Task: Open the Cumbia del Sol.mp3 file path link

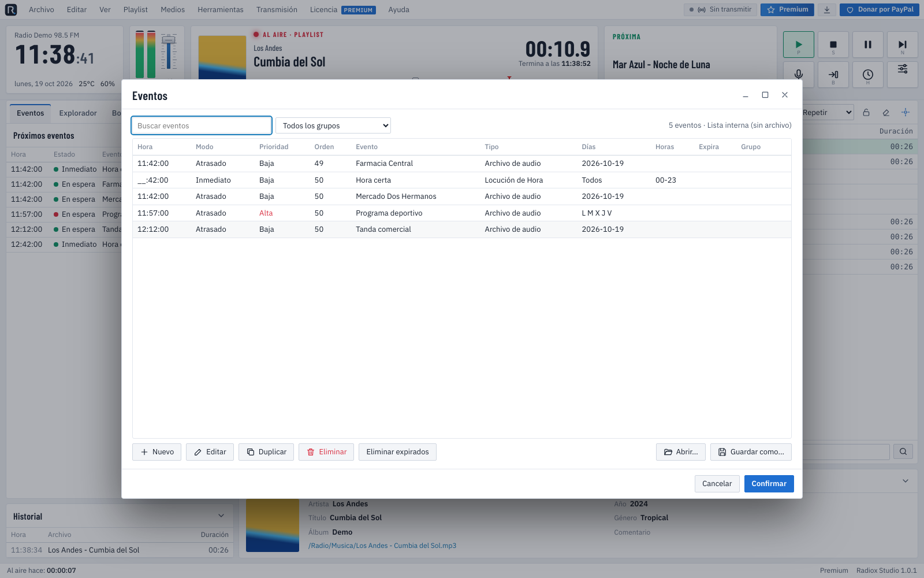Action: (x=382, y=546)
